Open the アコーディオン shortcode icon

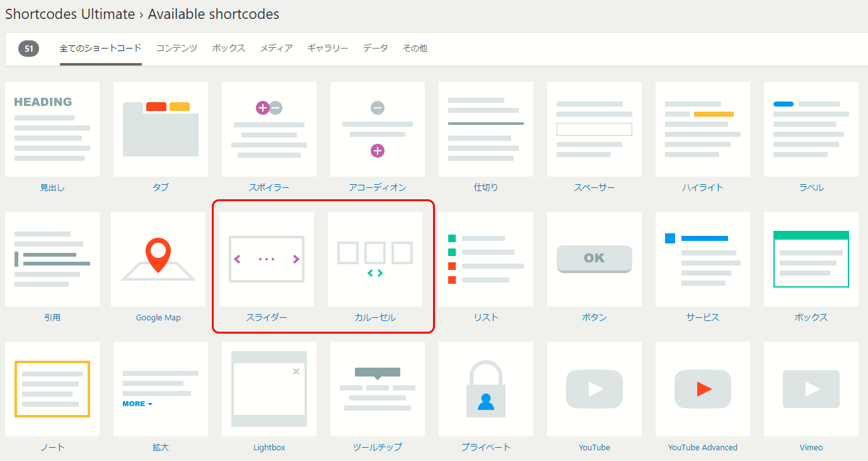[x=378, y=129]
